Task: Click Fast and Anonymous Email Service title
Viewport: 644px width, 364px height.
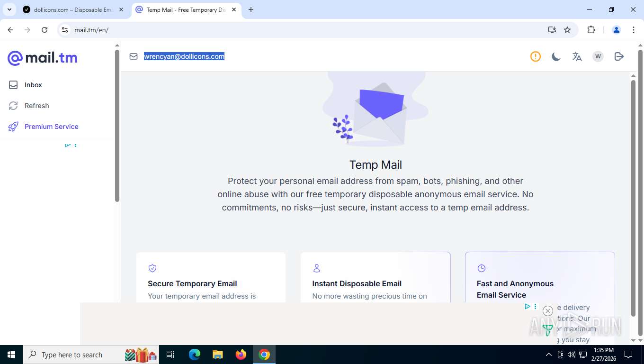Action: tap(515, 289)
